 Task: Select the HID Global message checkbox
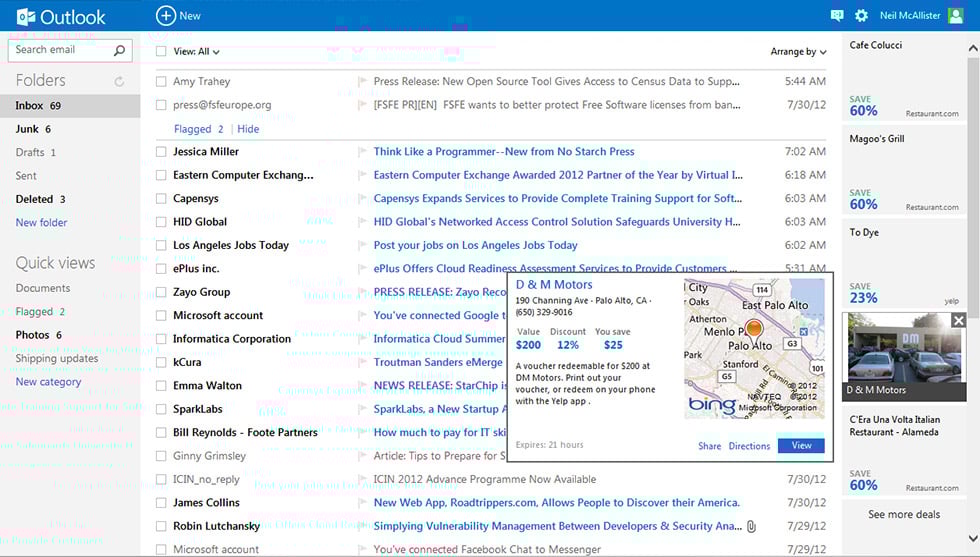[161, 222]
